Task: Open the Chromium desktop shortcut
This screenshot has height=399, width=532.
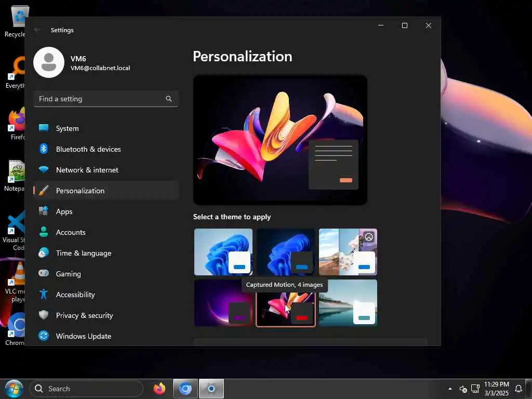Action: coord(15,329)
